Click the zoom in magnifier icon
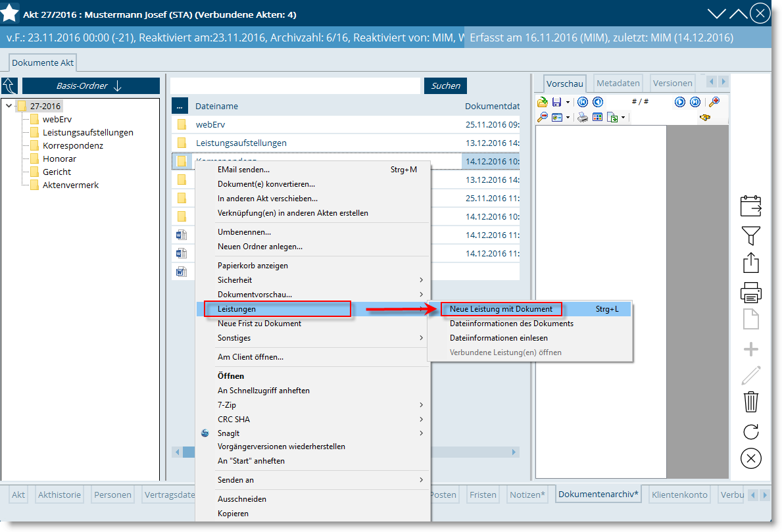 [714, 102]
